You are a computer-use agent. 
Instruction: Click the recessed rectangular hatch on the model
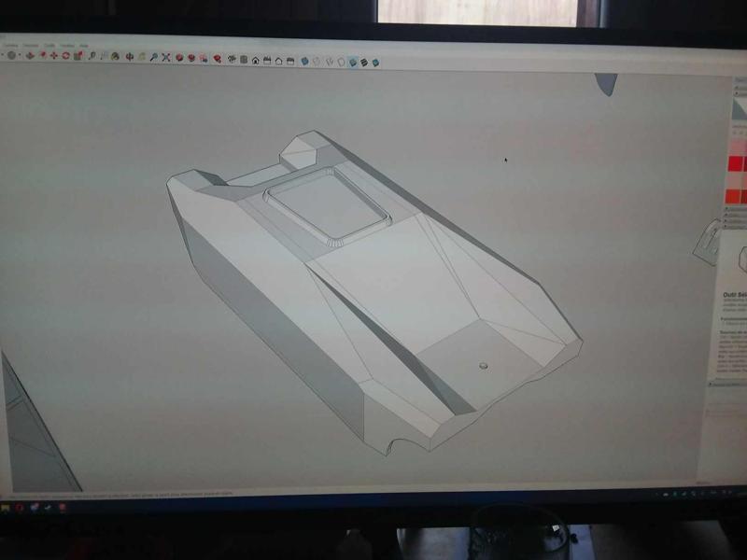click(328, 204)
